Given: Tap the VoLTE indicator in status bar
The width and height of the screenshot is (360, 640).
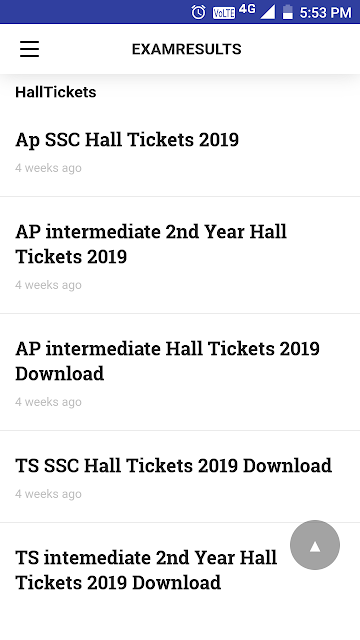Looking at the screenshot, I should pos(224,13).
